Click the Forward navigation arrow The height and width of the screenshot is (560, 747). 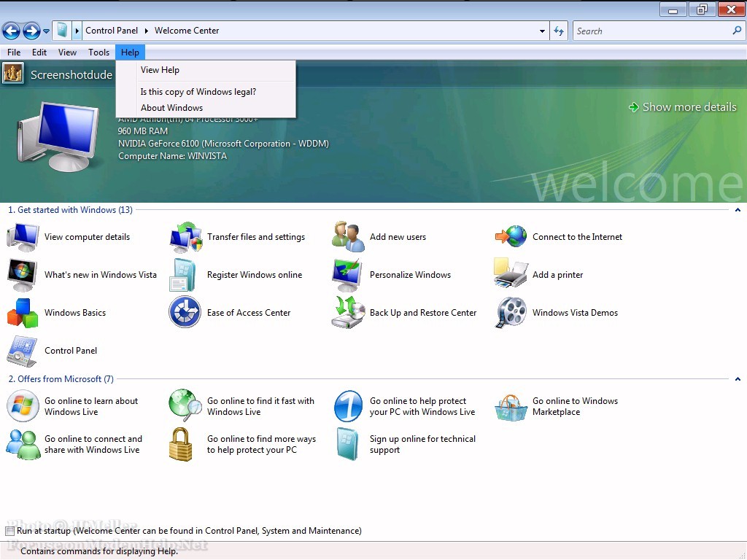point(31,31)
